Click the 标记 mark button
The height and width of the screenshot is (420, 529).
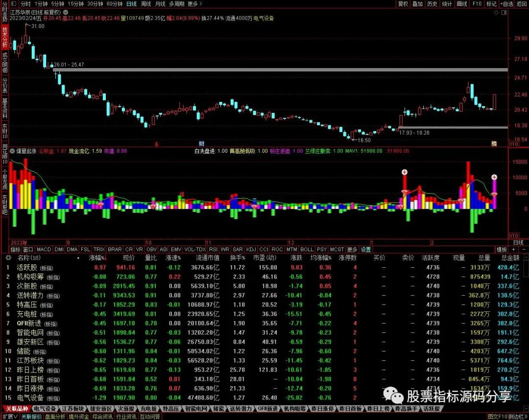491,4
